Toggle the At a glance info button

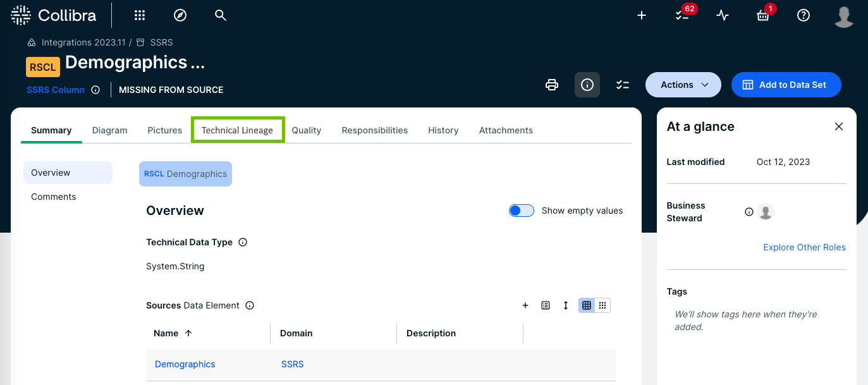click(x=587, y=85)
